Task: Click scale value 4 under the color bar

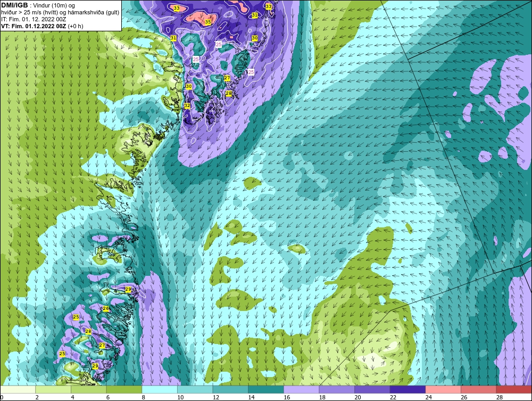Action: click(72, 397)
